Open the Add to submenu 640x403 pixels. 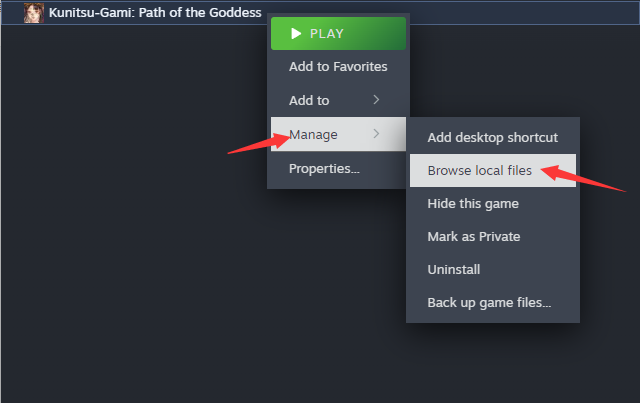[338, 100]
